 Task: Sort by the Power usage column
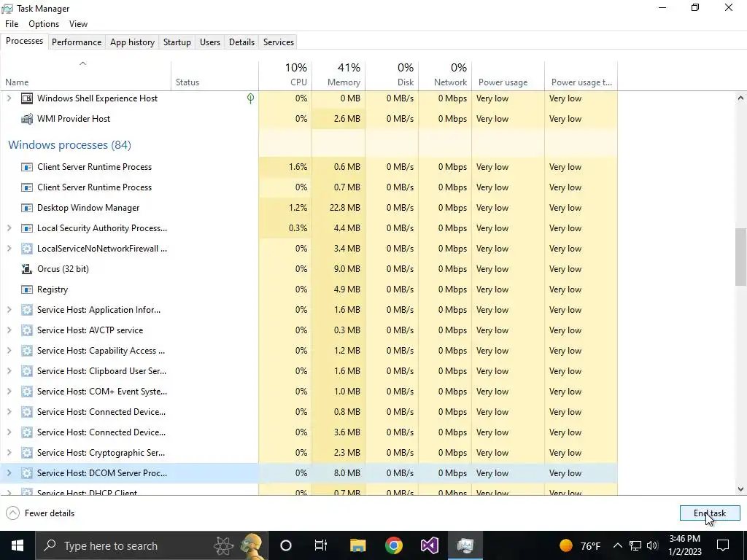(x=508, y=75)
